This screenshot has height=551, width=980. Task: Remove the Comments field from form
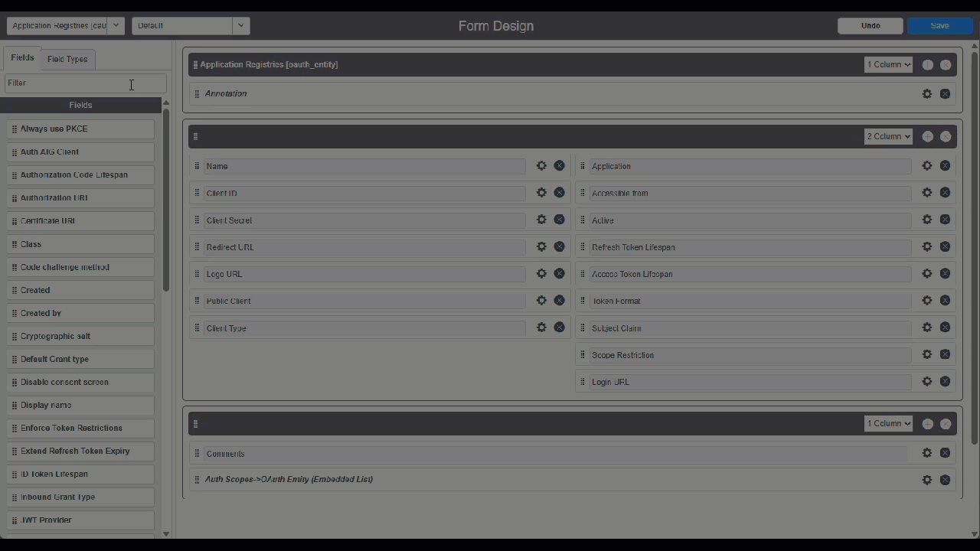click(945, 453)
